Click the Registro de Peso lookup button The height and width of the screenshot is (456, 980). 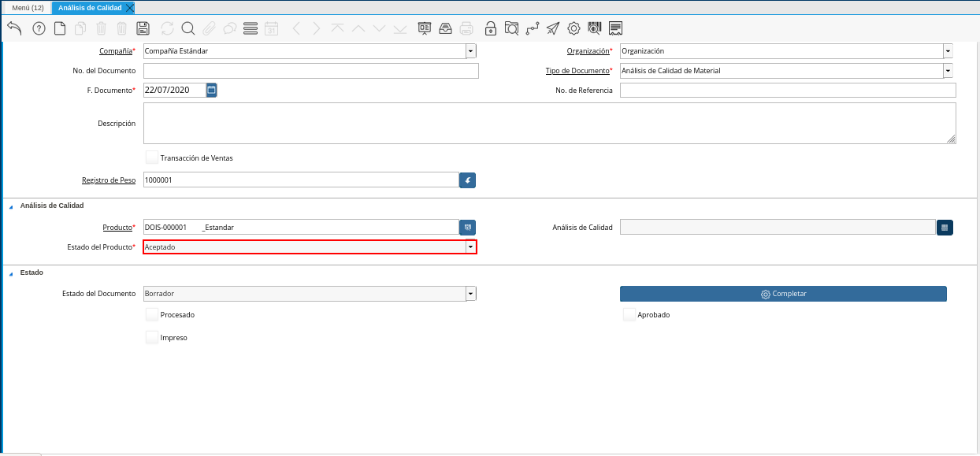[468, 180]
